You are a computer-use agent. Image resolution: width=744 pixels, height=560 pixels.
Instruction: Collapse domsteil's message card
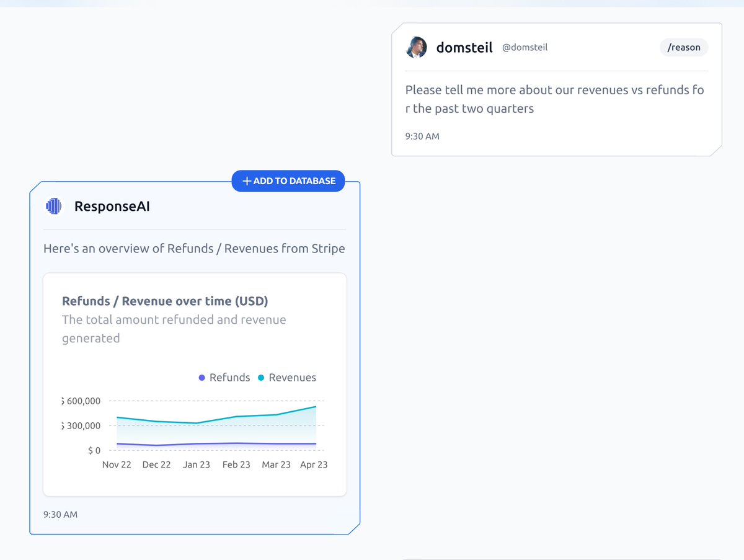click(x=556, y=89)
